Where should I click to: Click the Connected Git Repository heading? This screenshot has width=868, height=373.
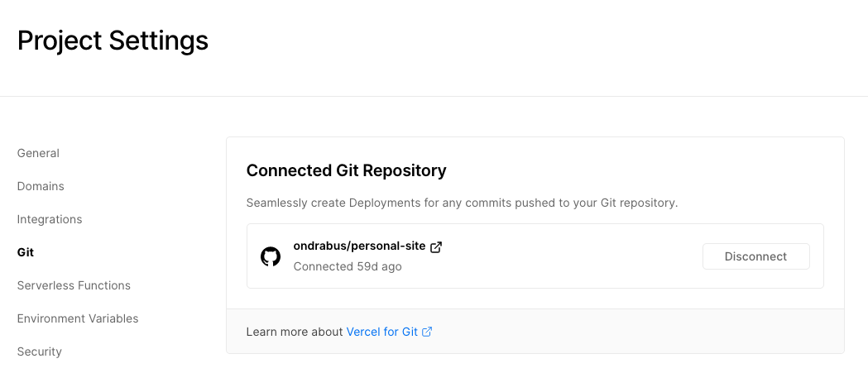coord(346,170)
